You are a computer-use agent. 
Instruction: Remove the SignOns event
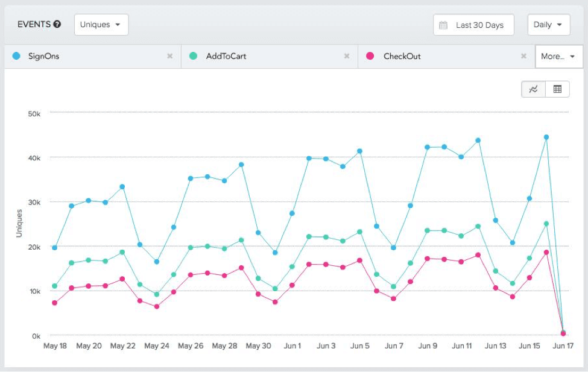point(169,56)
